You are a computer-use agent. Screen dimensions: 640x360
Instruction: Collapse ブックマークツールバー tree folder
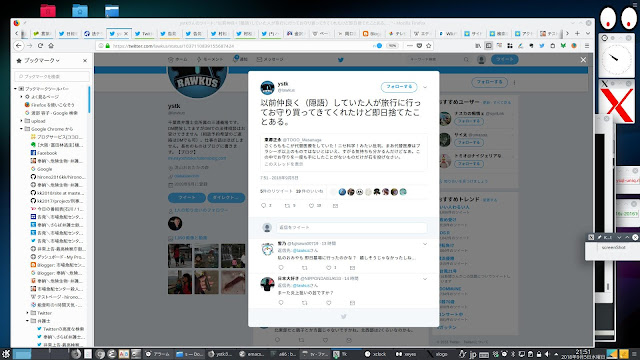(16, 89)
